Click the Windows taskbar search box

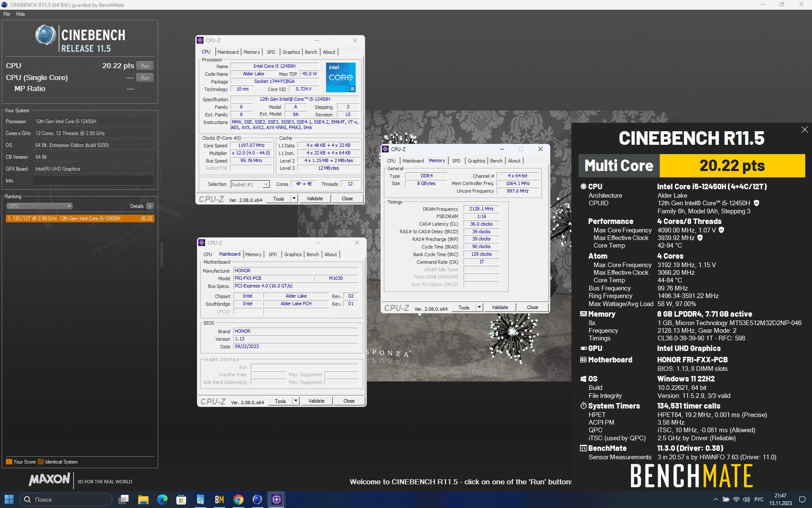click(x=66, y=500)
